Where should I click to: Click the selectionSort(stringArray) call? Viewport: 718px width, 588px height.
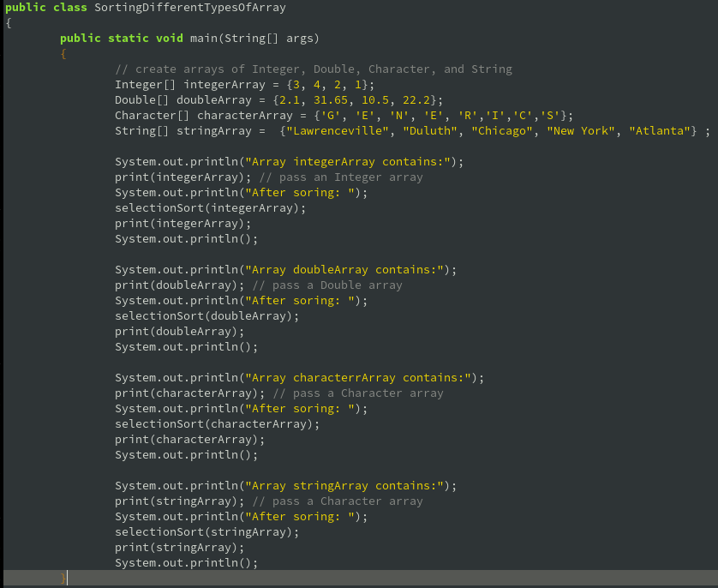click(206, 531)
